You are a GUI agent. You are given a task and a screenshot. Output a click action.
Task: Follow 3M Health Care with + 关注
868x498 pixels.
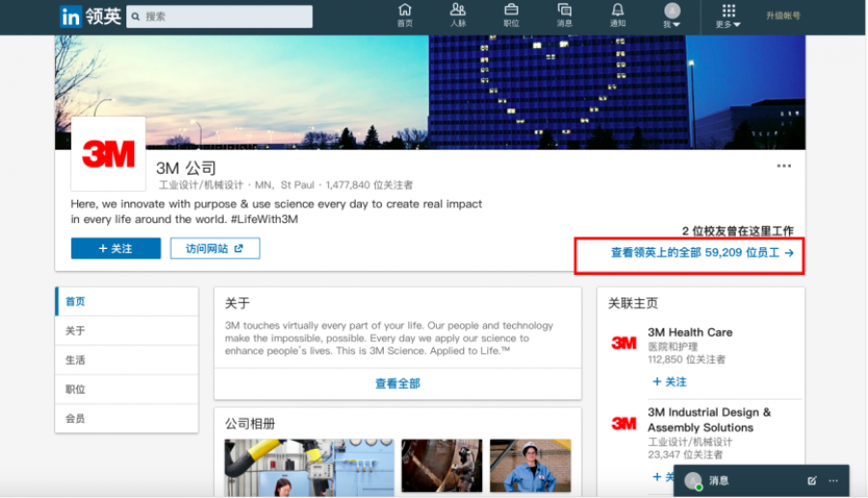(669, 381)
